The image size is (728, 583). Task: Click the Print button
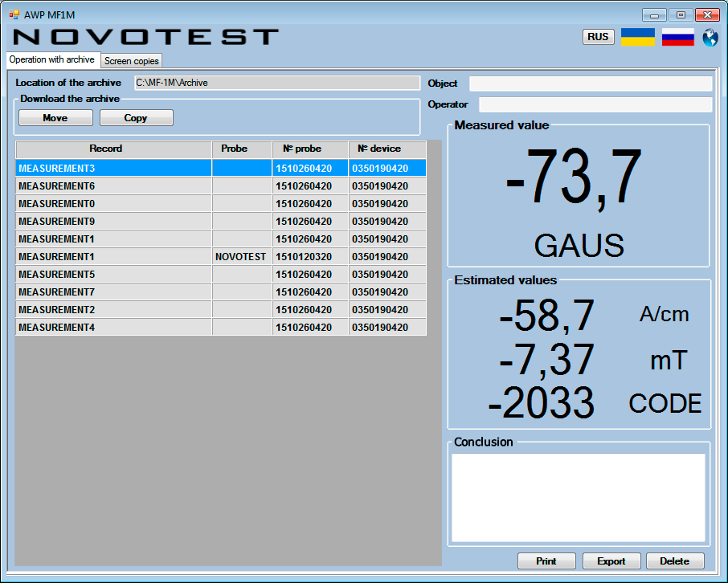(546, 561)
